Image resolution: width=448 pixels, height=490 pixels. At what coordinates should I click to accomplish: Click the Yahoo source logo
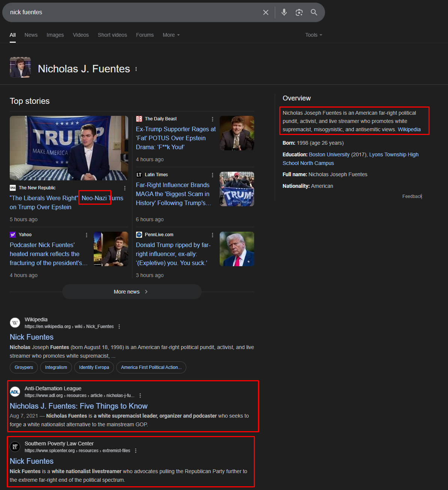click(x=13, y=235)
